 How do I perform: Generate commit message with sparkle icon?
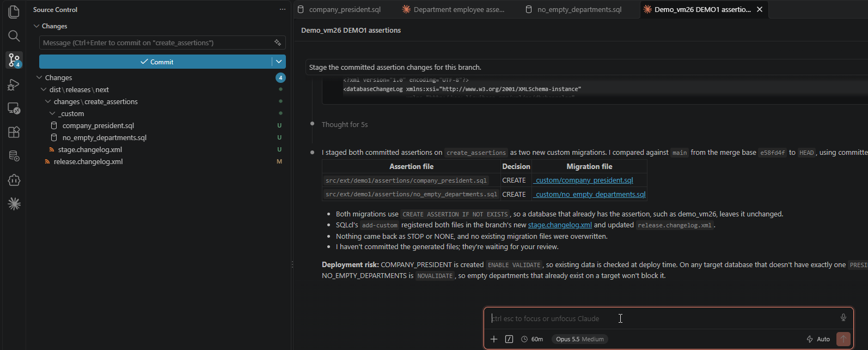point(278,43)
